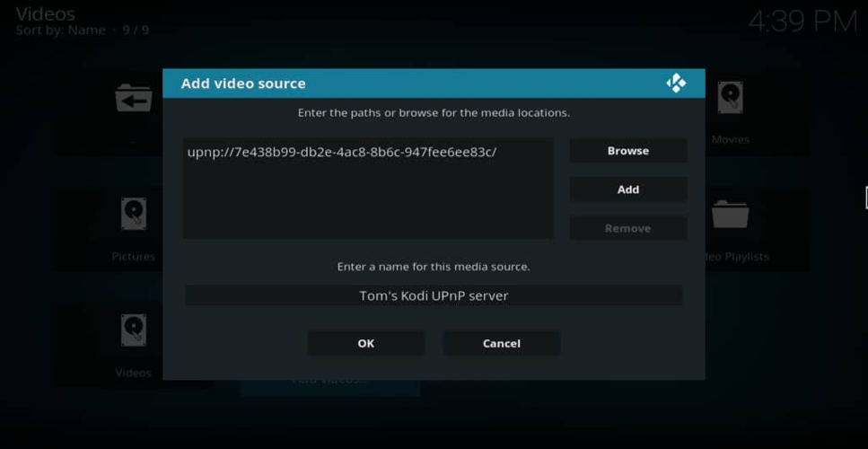Confirm the dialog with OK

[365, 343]
